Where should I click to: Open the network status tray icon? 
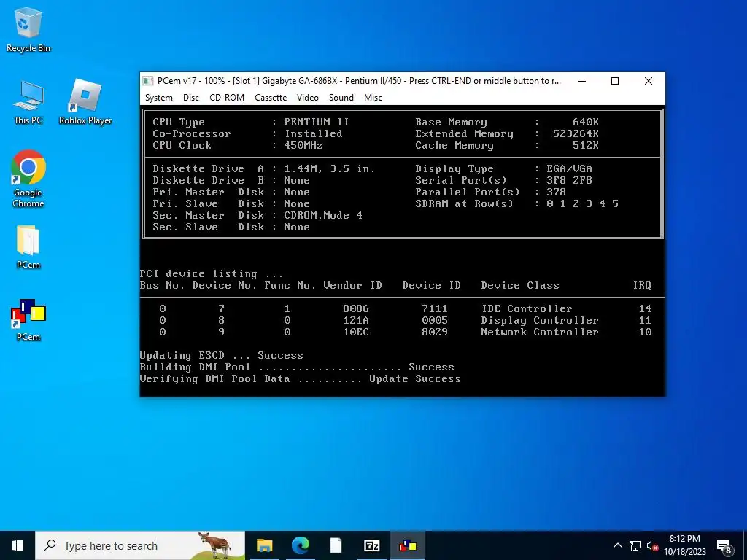point(635,545)
